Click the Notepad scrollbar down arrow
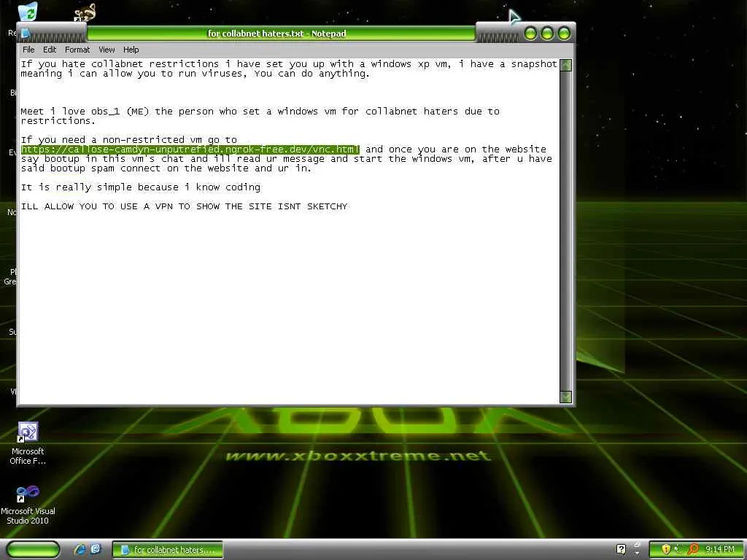 pyautogui.click(x=565, y=397)
